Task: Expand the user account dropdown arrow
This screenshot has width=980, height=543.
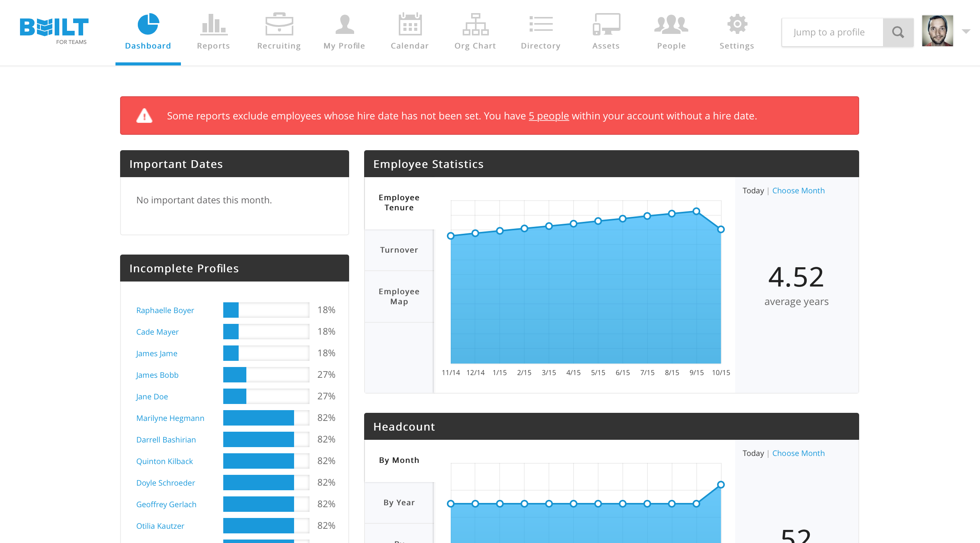Action: coord(966,32)
